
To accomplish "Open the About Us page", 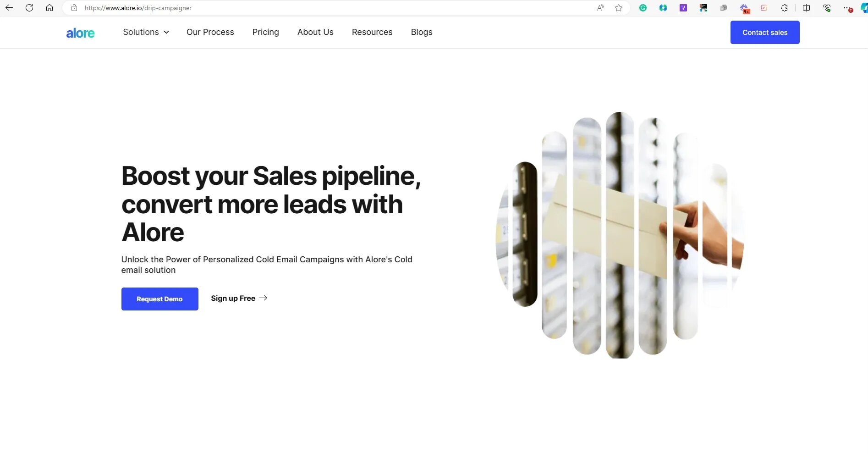I will pyautogui.click(x=315, y=32).
